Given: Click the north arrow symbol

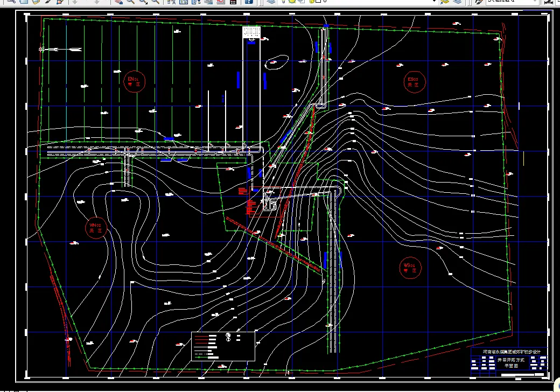Looking at the screenshot, I should tap(61, 49).
